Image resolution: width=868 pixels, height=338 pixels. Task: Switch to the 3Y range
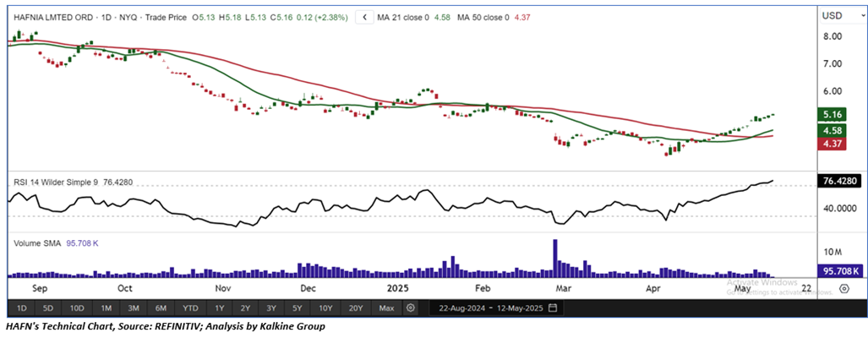pyautogui.click(x=271, y=308)
